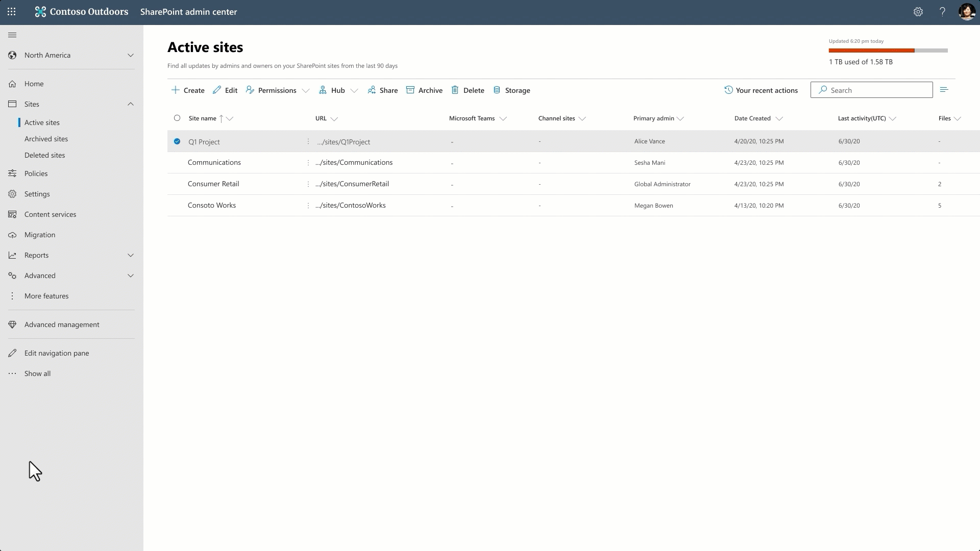
Task: Click the storage usage progress bar
Action: (x=889, y=51)
